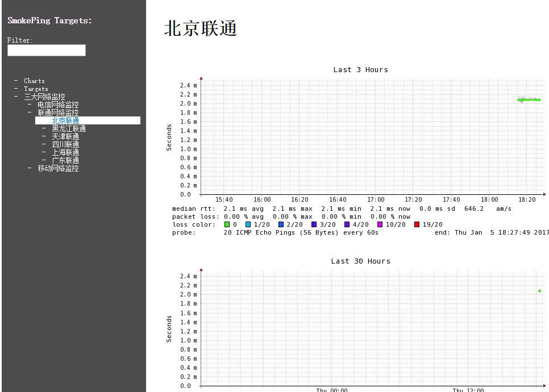Click the Last 30 Hours graph

click(x=356, y=324)
